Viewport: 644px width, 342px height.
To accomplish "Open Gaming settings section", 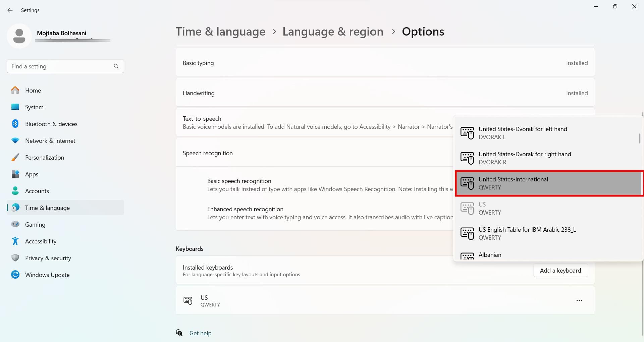I will tap(35, 225).
